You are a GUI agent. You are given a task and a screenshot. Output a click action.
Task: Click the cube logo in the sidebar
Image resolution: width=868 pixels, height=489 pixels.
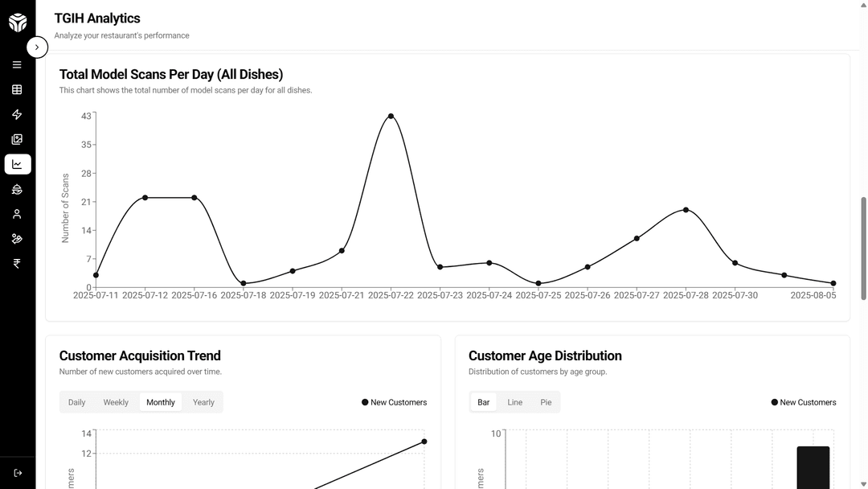click(x=18, y=23)
